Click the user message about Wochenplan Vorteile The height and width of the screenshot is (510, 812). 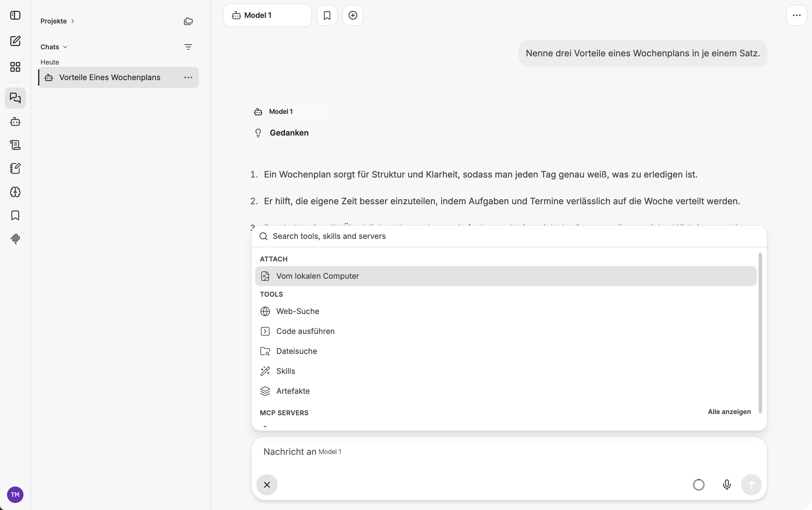643,53
